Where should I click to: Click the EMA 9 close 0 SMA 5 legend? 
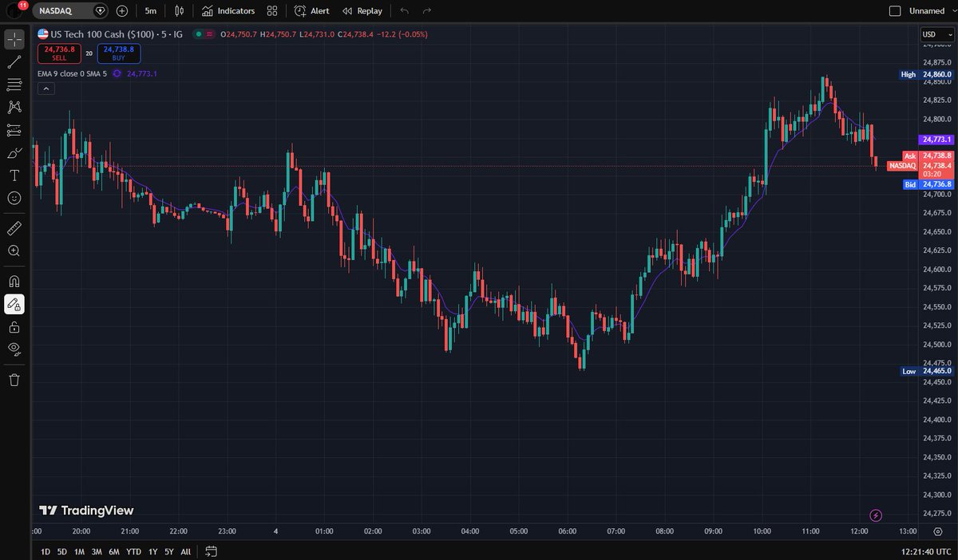(73, 73)
